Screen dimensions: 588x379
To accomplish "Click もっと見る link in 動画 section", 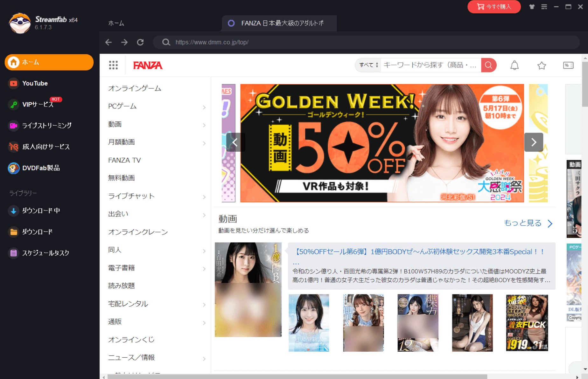I will (528, 223).
